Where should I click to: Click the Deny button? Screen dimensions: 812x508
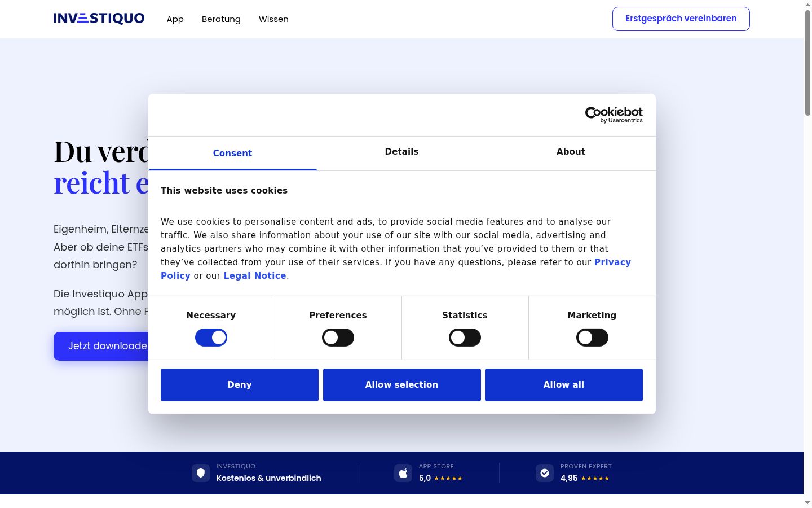240,385
